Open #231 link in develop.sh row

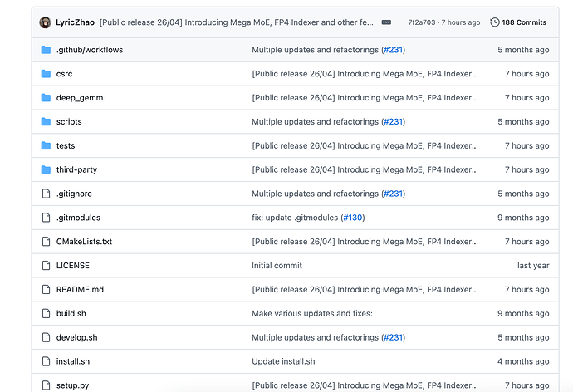point(393,337)
